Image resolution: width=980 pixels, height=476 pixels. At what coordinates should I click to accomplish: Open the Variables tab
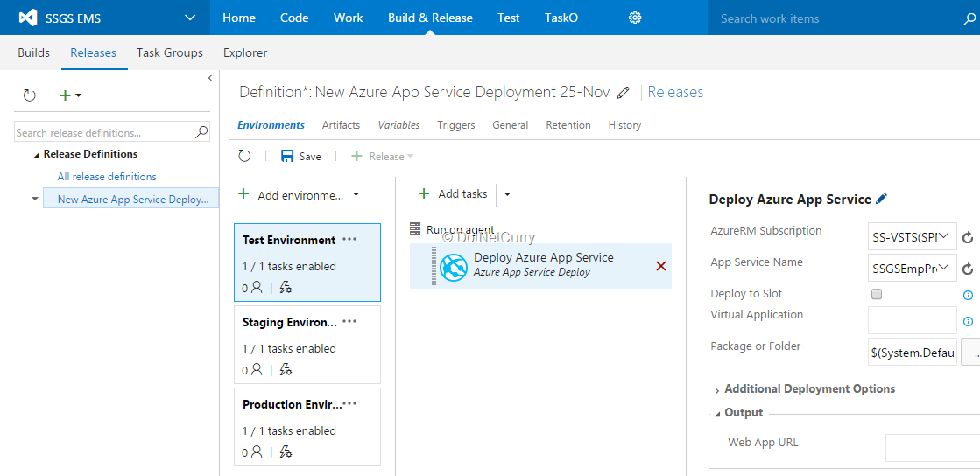(x=398, y=125)
